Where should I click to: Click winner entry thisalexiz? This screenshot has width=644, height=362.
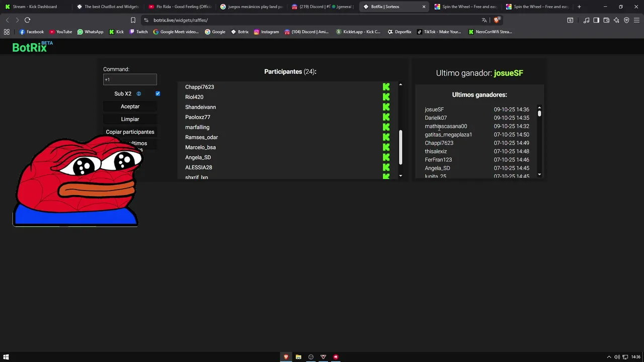tap(436, 151)
